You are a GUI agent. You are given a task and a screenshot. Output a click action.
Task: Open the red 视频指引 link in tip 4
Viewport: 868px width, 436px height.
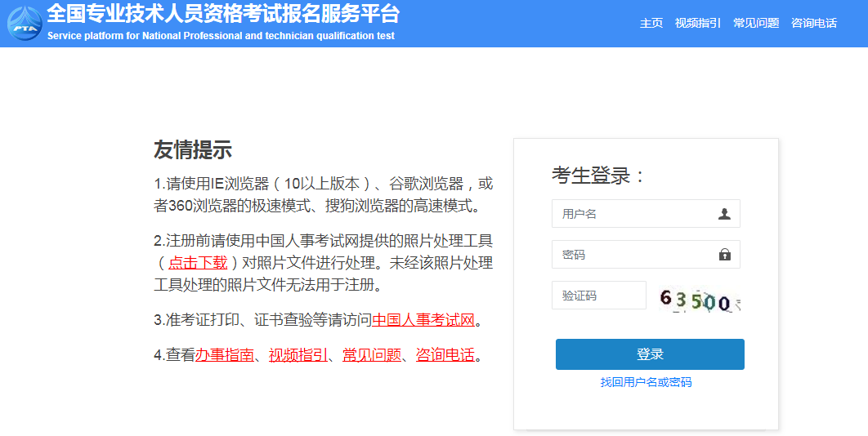pyautogui.click(x=298, y=355)
